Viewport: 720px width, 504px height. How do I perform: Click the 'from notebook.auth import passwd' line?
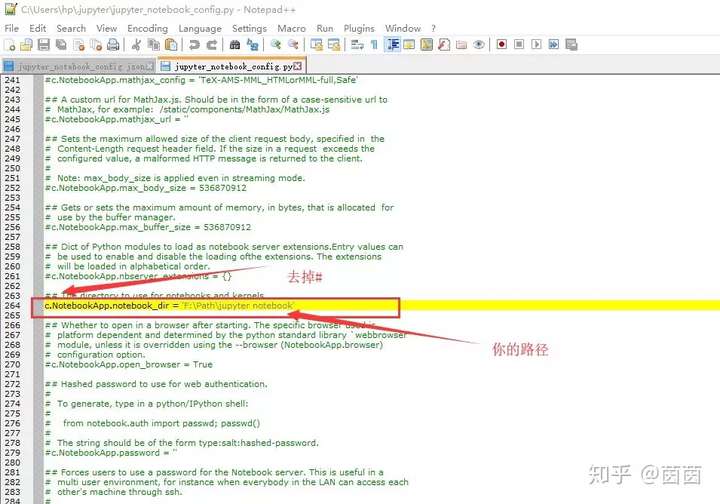(x=161, y=423)
